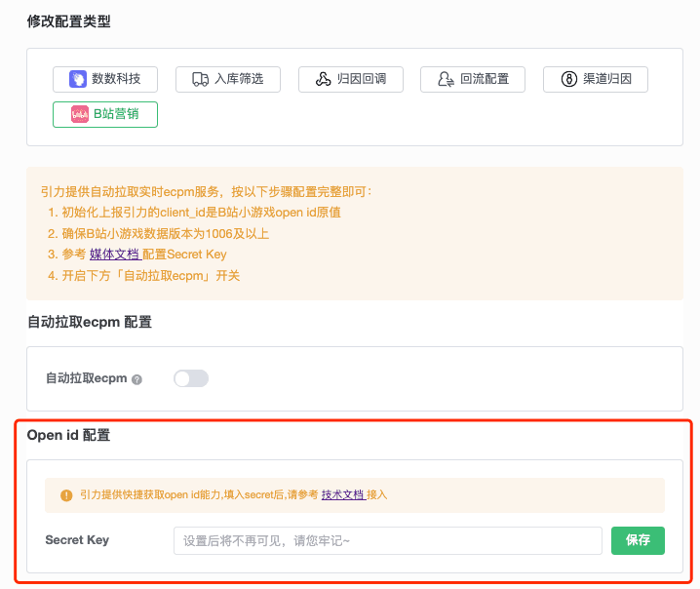Select the 入库筛选 config type

228,80
